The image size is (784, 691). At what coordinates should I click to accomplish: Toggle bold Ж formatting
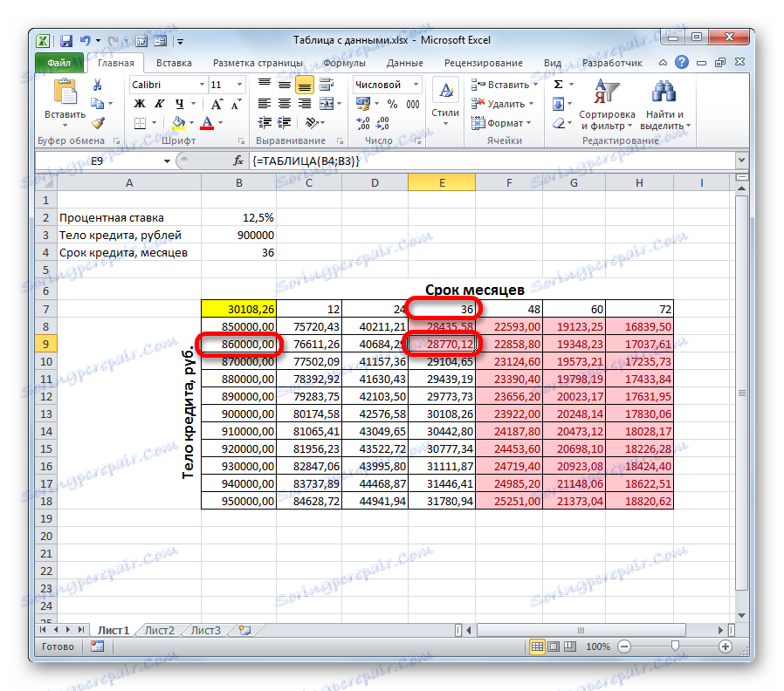pyautogui.click(x=140, y=104)
